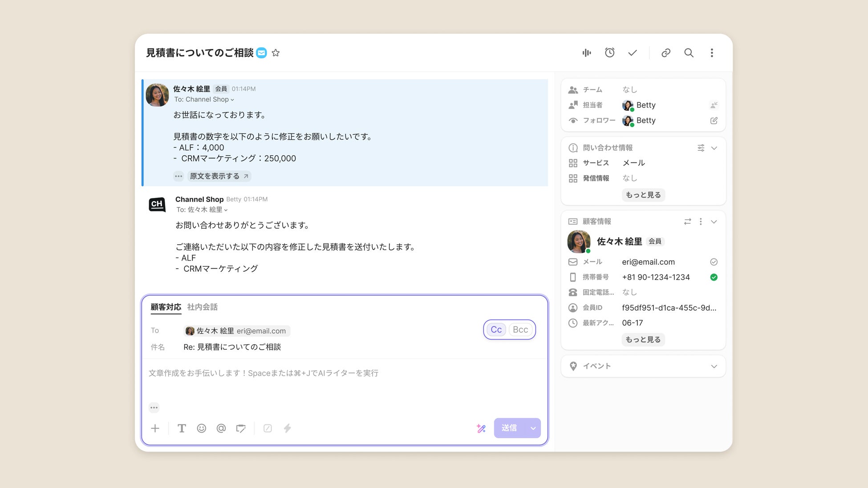
Task: Open the search magnifier in header
Action: pyautogui.click(x=689, y=53)
